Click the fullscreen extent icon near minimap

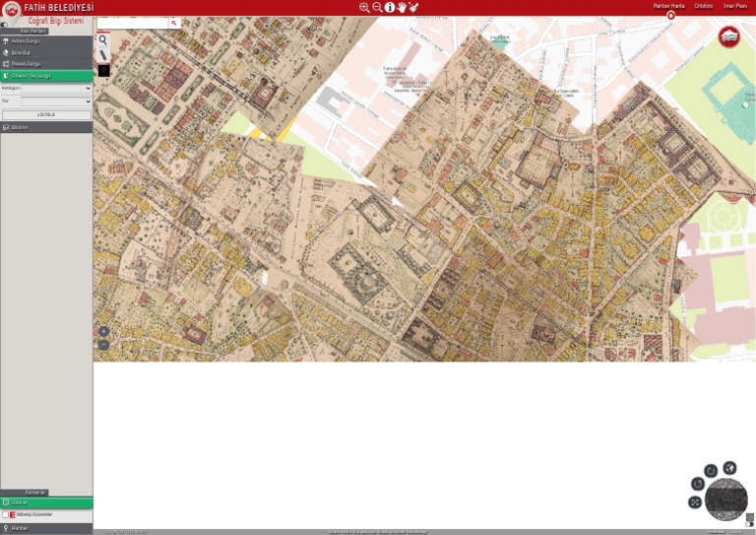click(x=695, y=502)
